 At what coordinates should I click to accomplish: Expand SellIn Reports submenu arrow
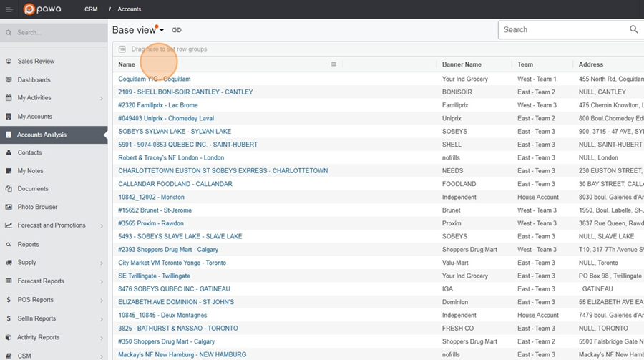102,319
